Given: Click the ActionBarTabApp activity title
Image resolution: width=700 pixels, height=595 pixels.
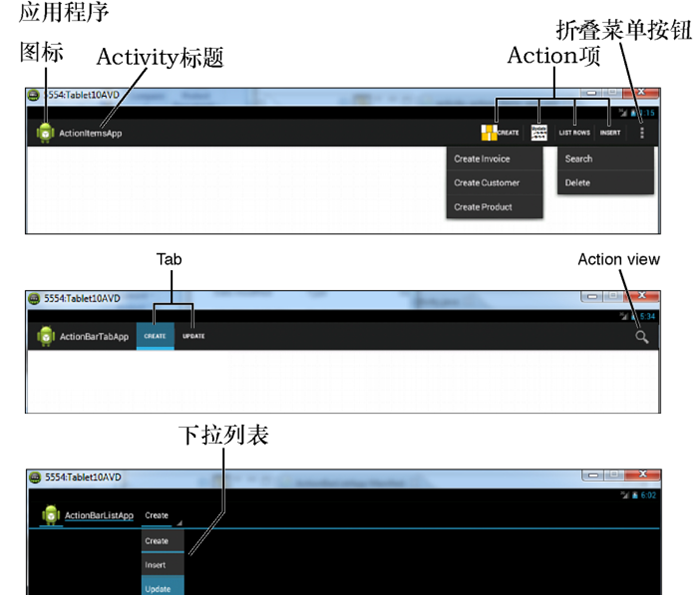Looking at the screenshot, I should (94, 337).
